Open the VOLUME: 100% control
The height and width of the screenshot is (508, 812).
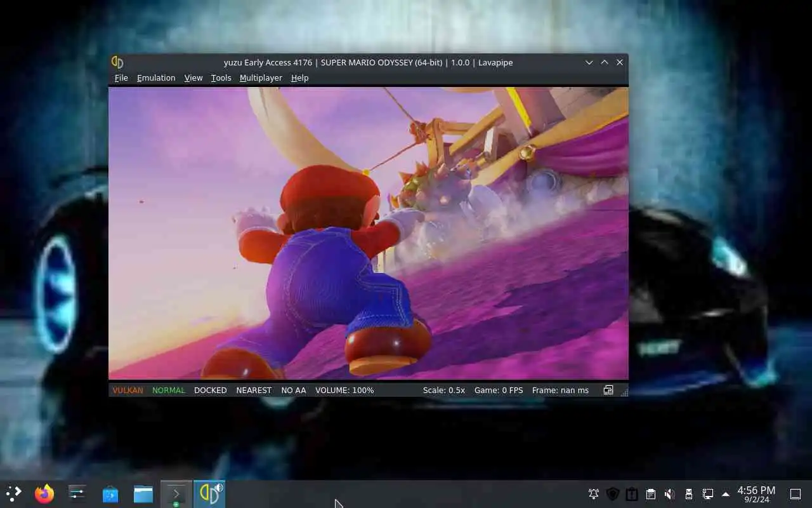tap(344, 390)
